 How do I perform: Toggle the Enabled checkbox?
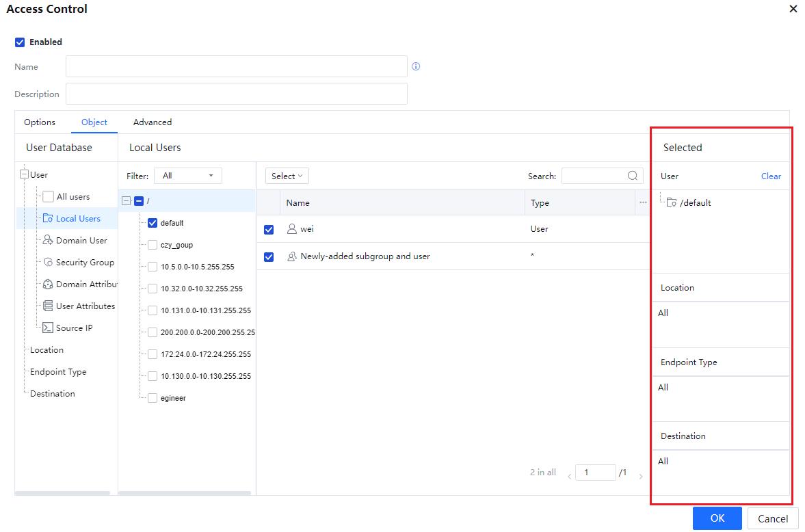click(20, 42)
